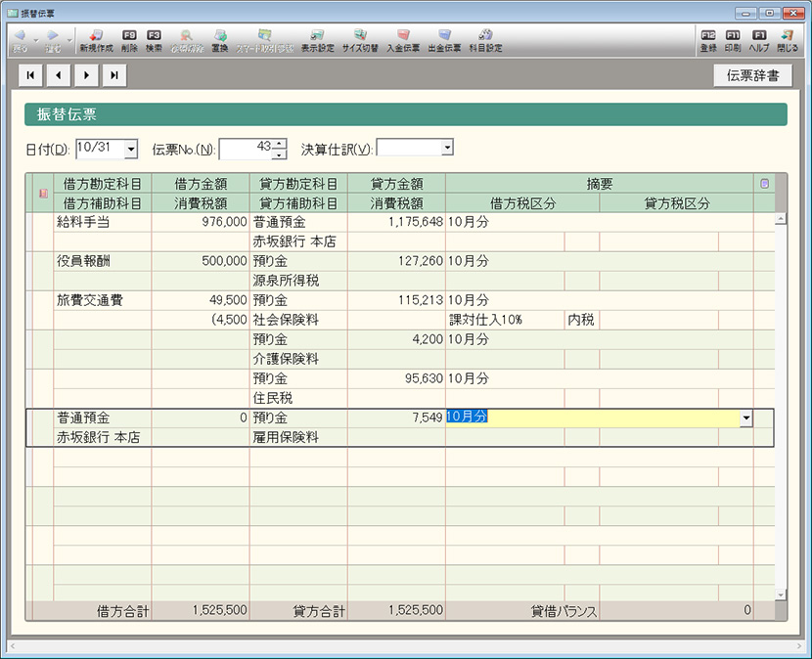Jump to the last slip record

click(x=114, y=75)
